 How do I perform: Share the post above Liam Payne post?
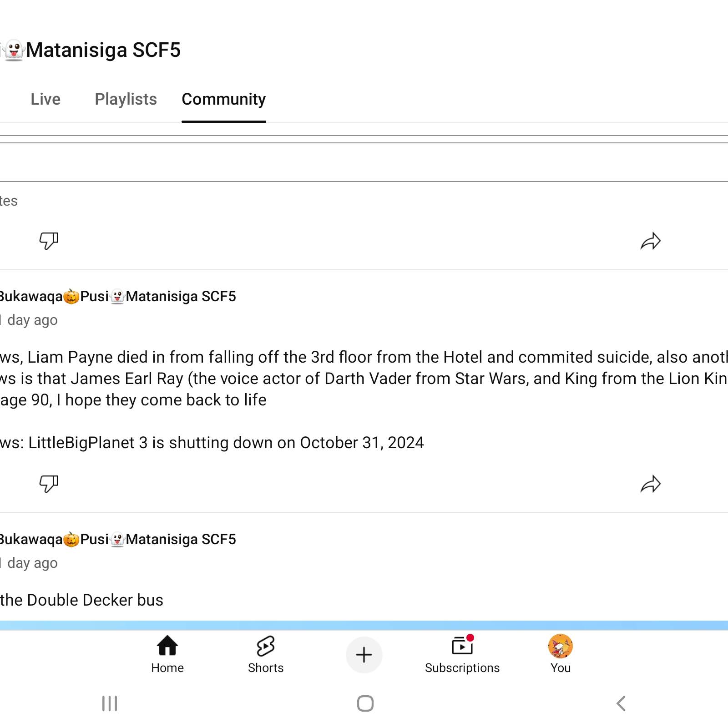coord(650,241)
